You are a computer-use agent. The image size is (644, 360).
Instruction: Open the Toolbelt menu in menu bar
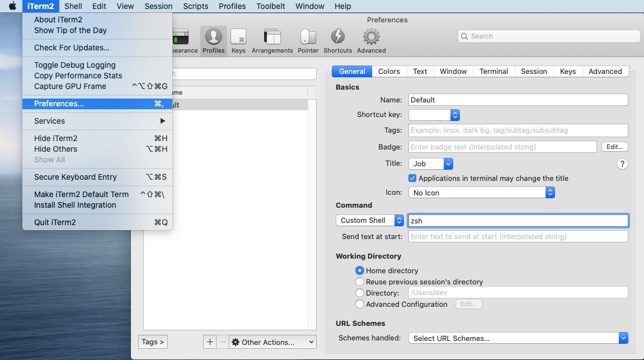271,6
